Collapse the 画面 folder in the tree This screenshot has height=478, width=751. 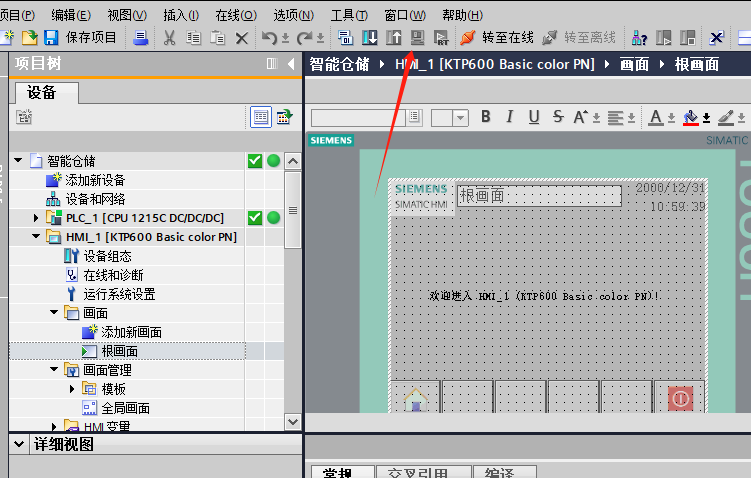(x=55, y=313)
